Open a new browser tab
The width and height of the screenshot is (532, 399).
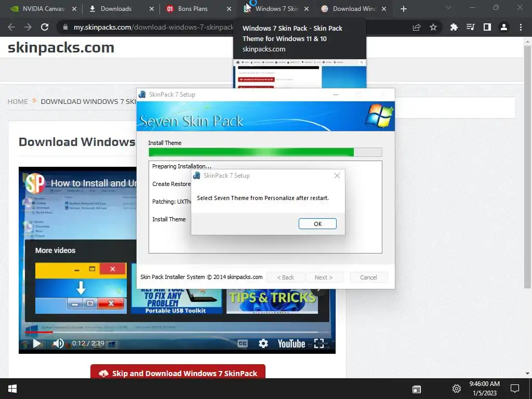point(403,9)
